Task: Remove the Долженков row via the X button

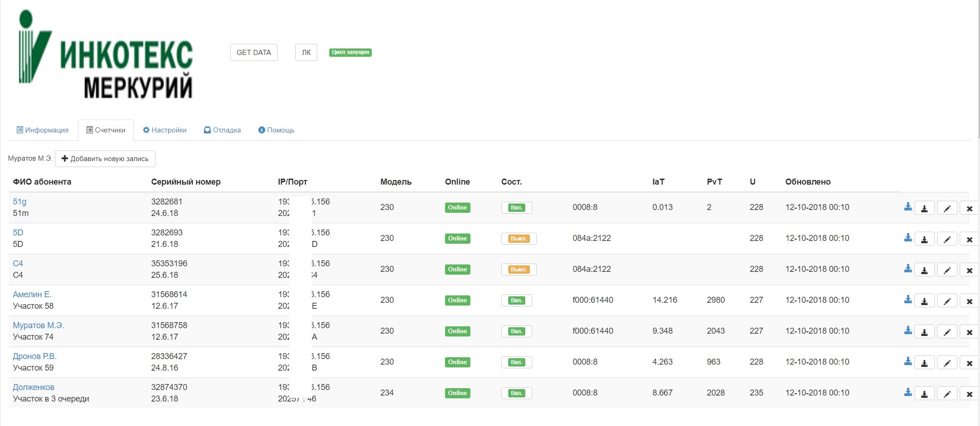Action: click(969, 394)
